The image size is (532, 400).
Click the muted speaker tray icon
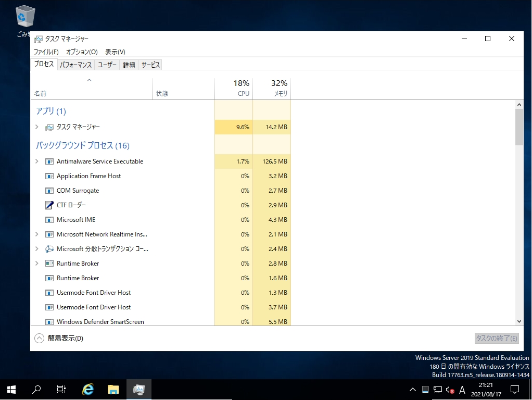(450, 390)
